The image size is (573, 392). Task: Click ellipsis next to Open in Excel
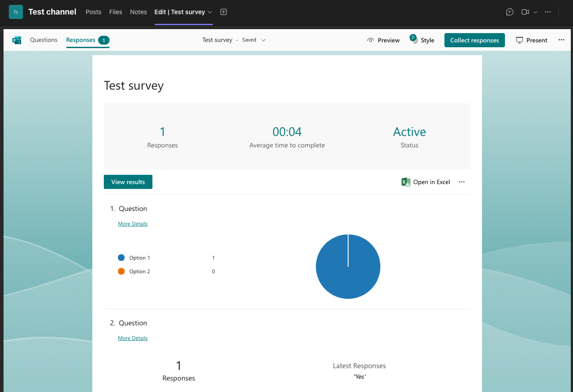pos(462,182)
